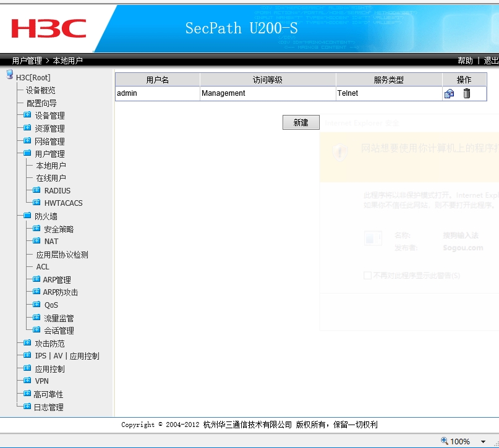The width and height of the screenshot is (499, 448).
Task: Click 退出 to log out
Action: (x=491, y=61)
